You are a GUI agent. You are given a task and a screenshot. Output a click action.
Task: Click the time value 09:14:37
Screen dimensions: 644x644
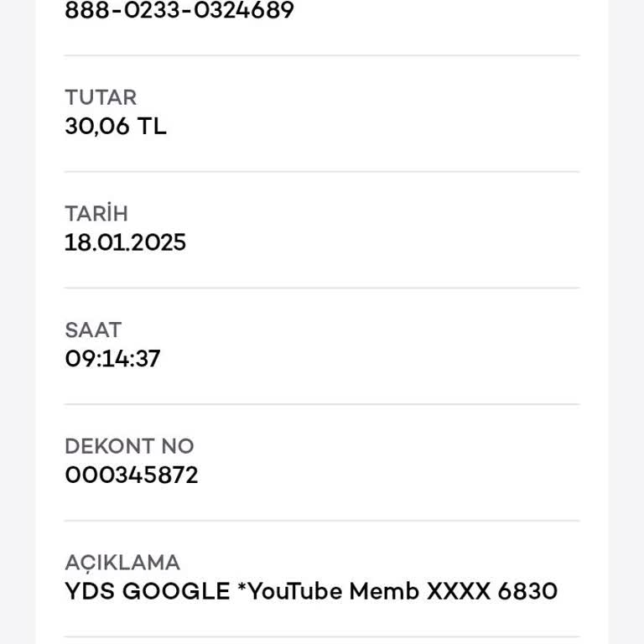[112, 359]
